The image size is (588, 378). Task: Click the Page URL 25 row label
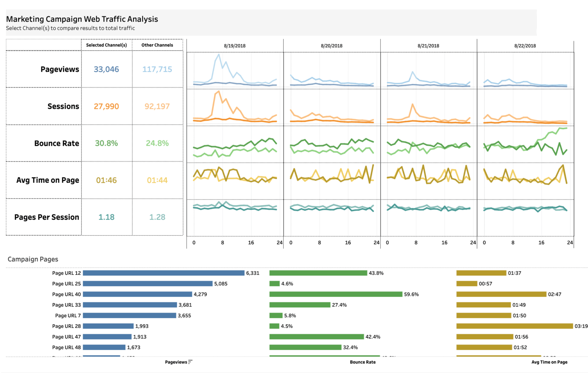point(66,284)
